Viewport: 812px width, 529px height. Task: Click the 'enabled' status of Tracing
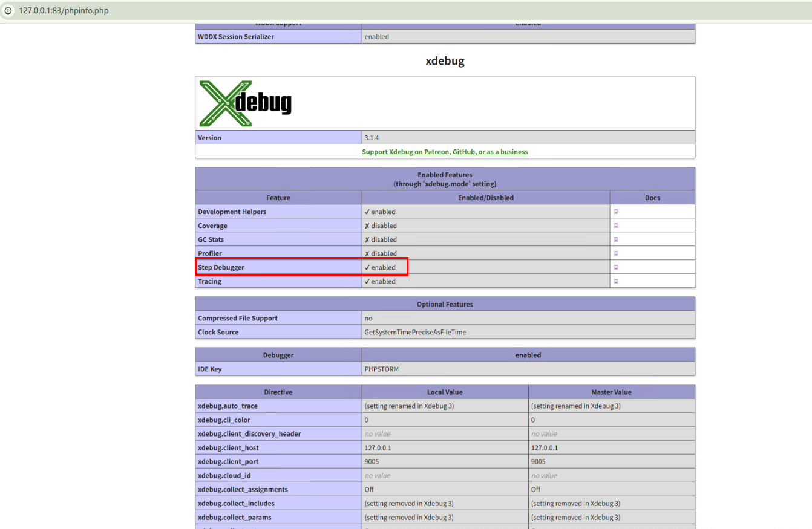(x=380, y=281)
